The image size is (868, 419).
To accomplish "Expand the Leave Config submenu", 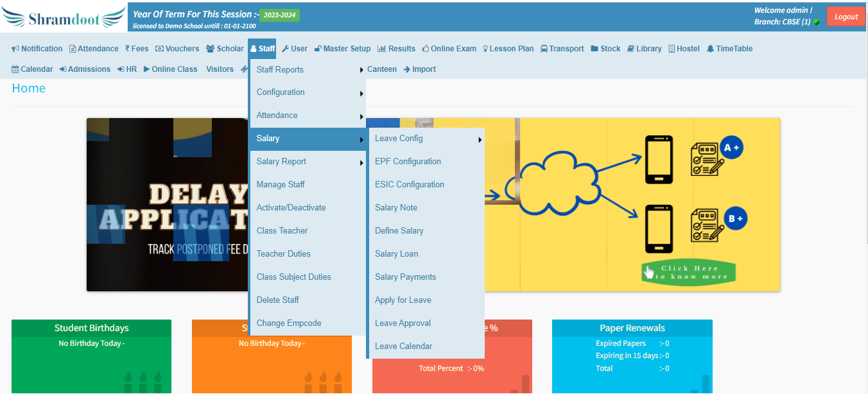I will point(426,139).
